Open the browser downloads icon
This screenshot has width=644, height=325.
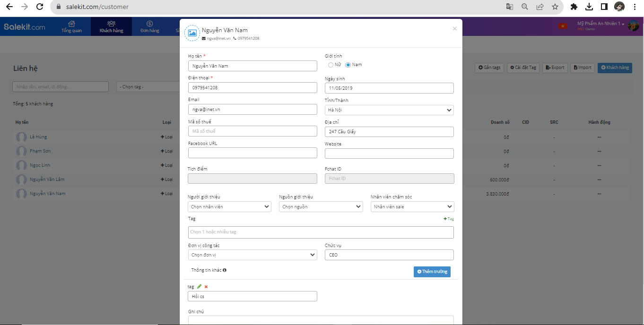click(589, 7)
